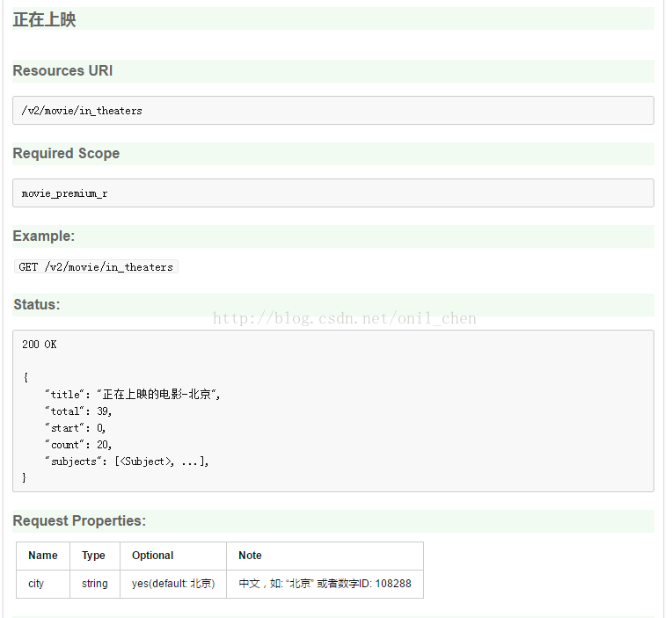Click the "total": 39 JSON line
The width and height of the screenshot is (672, 618).
pos(78,411)
